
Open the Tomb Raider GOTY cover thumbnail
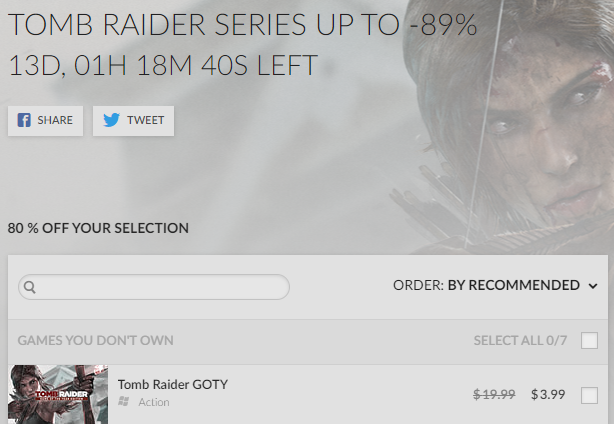pos(58,394)
